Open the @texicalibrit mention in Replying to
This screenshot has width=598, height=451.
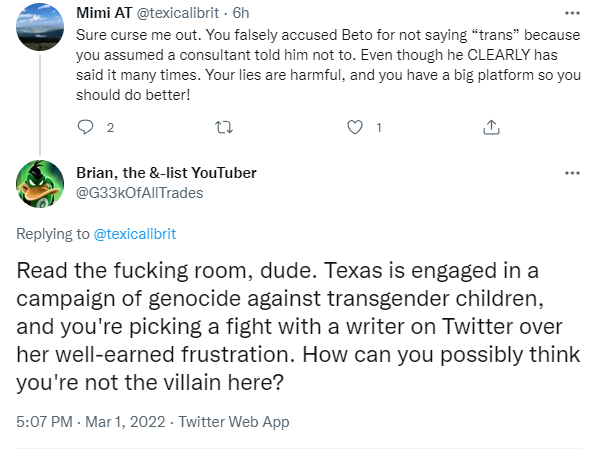pos(135,234)
